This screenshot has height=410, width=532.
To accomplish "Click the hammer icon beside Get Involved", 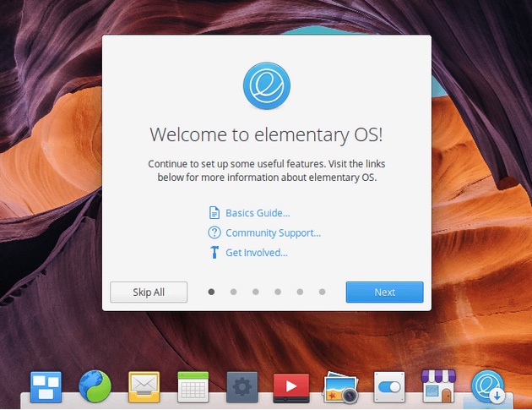I will 214,253.
